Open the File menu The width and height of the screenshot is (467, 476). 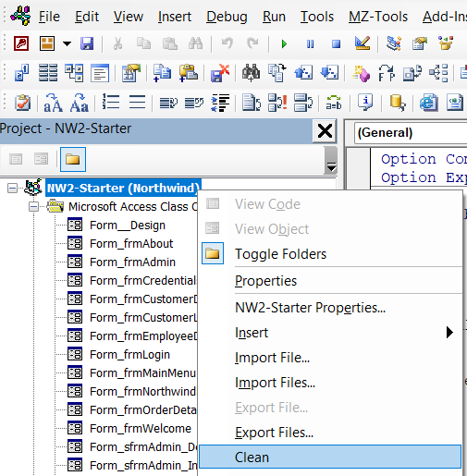pyautogui.click(x=49, y=17)
